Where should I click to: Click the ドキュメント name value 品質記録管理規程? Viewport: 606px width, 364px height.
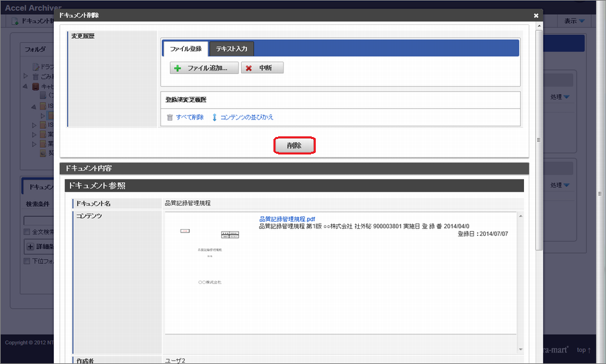click(x=188, y=203)
